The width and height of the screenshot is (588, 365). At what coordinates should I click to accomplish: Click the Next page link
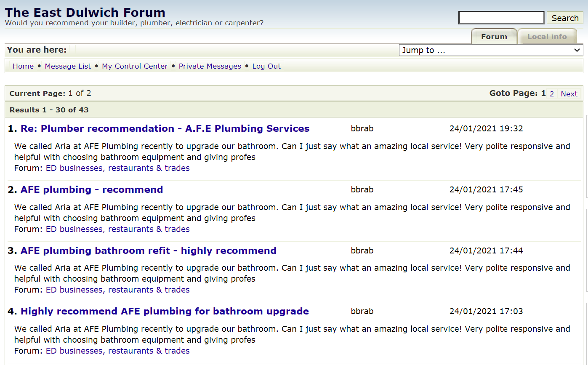569,94
